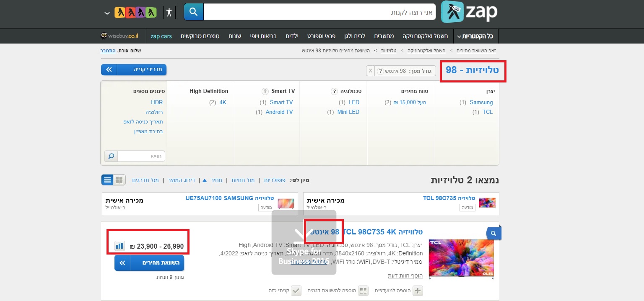
Task: Filter by price range מעל 15,000
Action: (410, 102)
